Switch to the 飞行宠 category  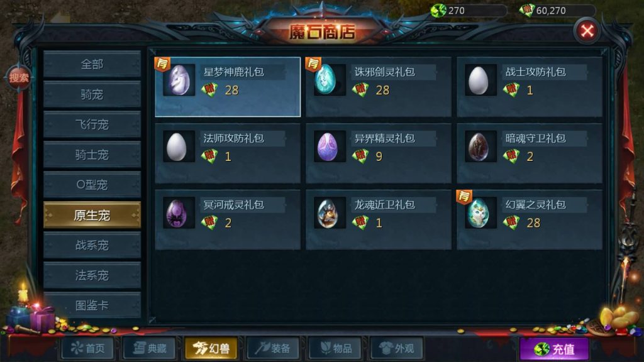click(92, 124)
